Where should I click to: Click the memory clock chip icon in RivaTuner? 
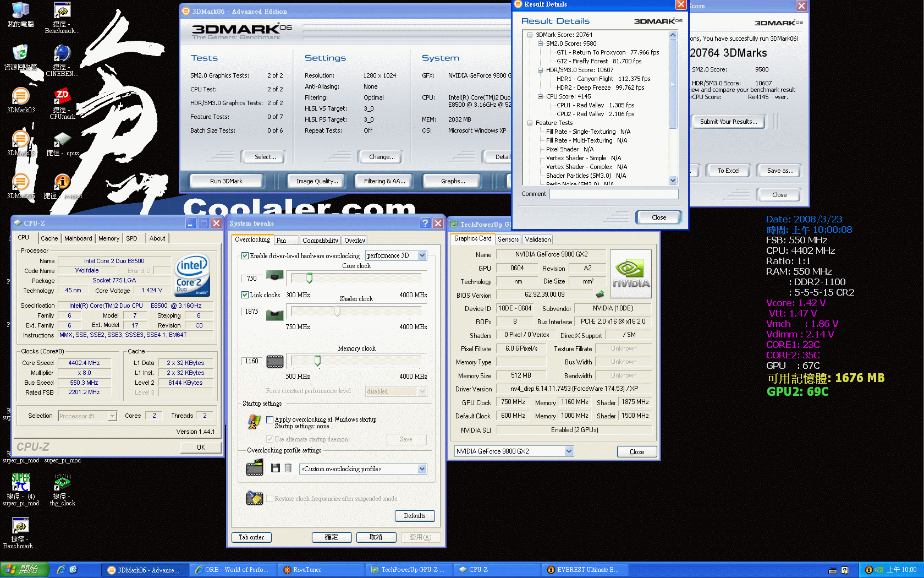275,362
